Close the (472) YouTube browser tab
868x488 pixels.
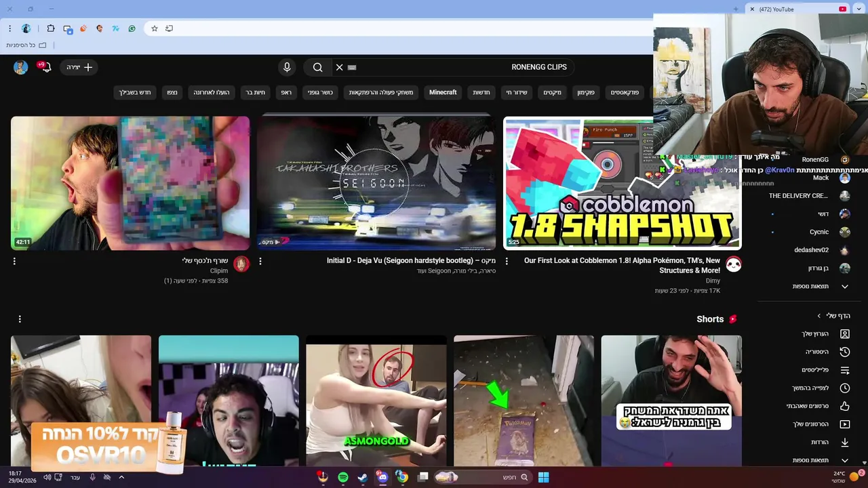[x=752, y=9]
